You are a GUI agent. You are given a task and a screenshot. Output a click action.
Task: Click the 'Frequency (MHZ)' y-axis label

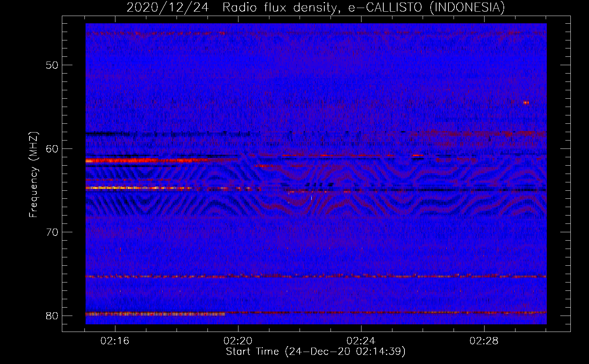(33, 175)
